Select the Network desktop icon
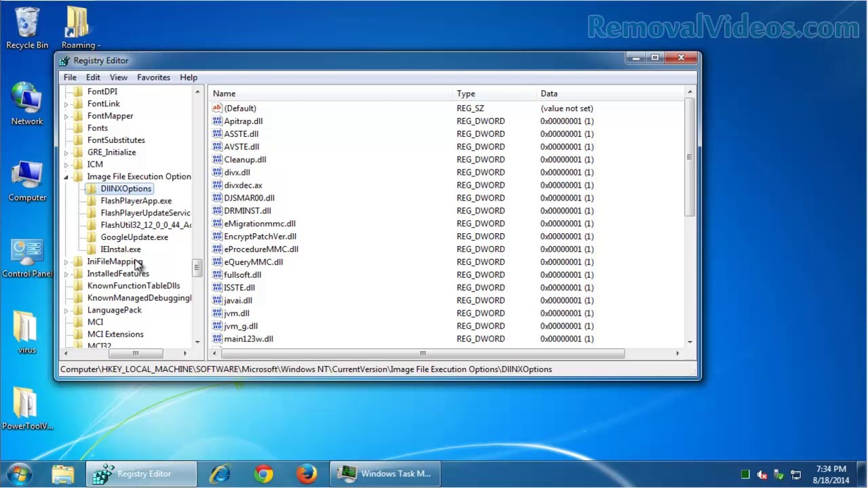868x488 pixels. (27, 99)
